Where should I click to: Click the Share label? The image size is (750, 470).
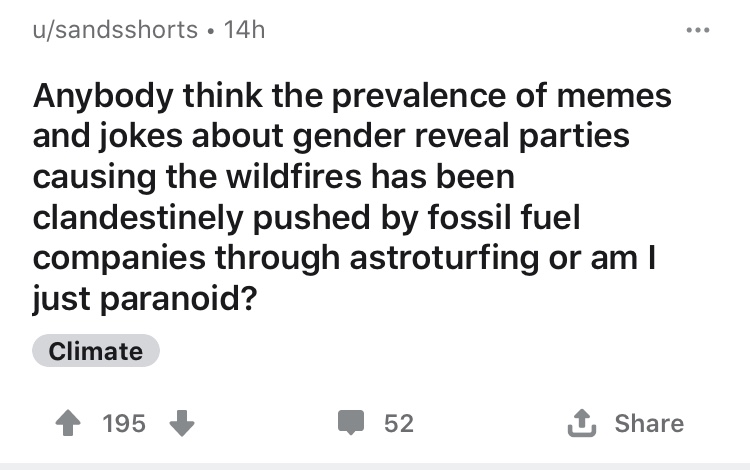tap(650, 424)
